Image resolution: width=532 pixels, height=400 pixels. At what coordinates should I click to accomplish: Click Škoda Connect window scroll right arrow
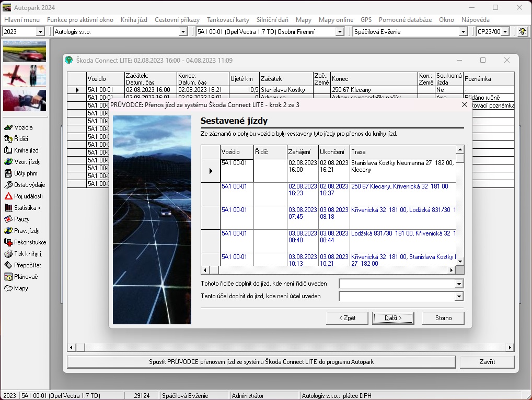coord(510,347)
